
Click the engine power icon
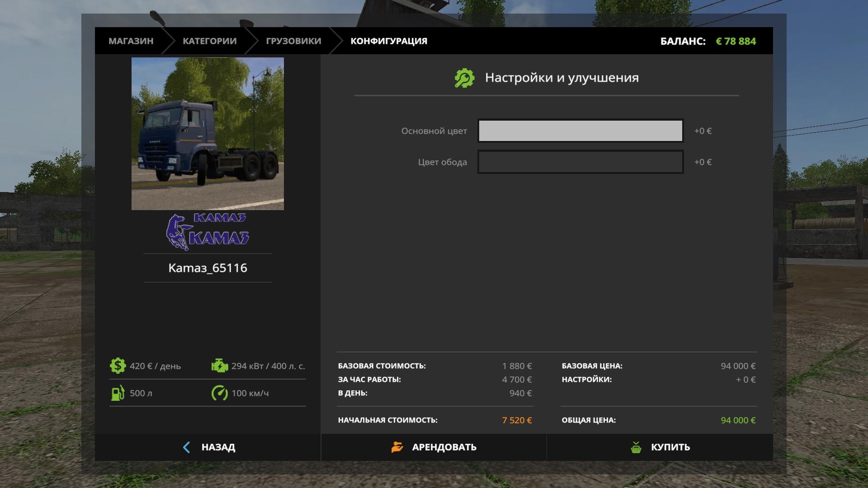219,366
